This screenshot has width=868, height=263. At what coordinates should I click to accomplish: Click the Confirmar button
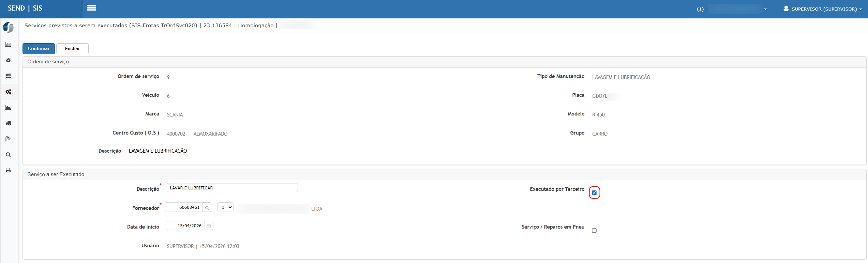pyautogui.click(x=39, y=49)
